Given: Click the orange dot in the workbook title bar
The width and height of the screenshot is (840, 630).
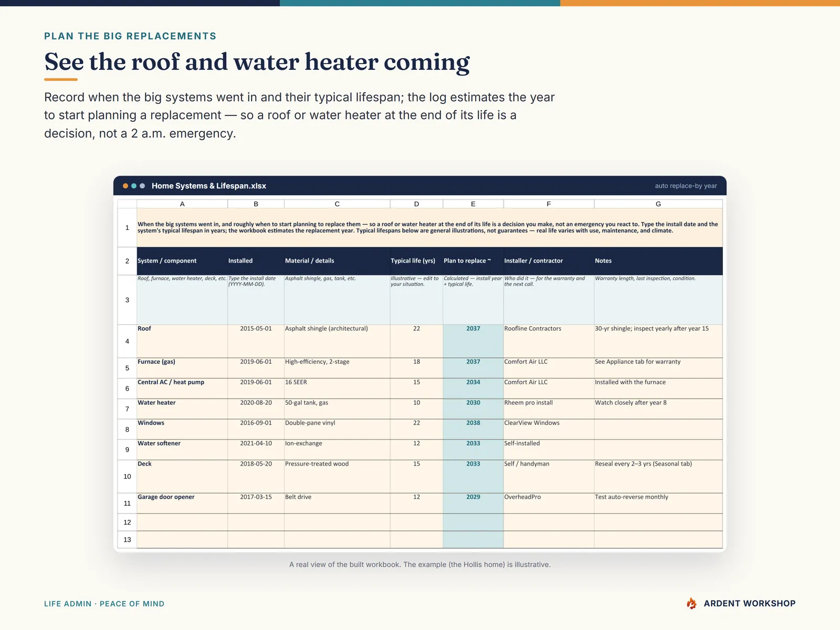Looking at the screenshot, I should click(125, 186).
